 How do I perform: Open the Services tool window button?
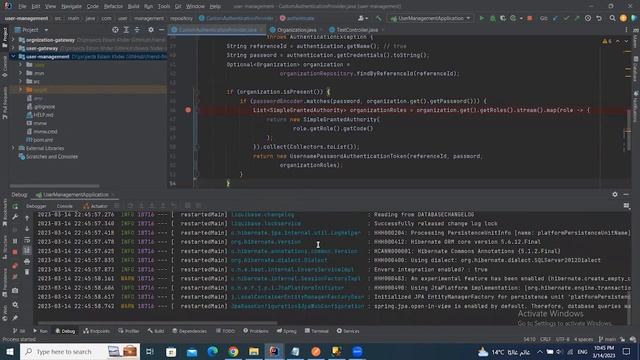pyautogui.click(x=348, y=331)
